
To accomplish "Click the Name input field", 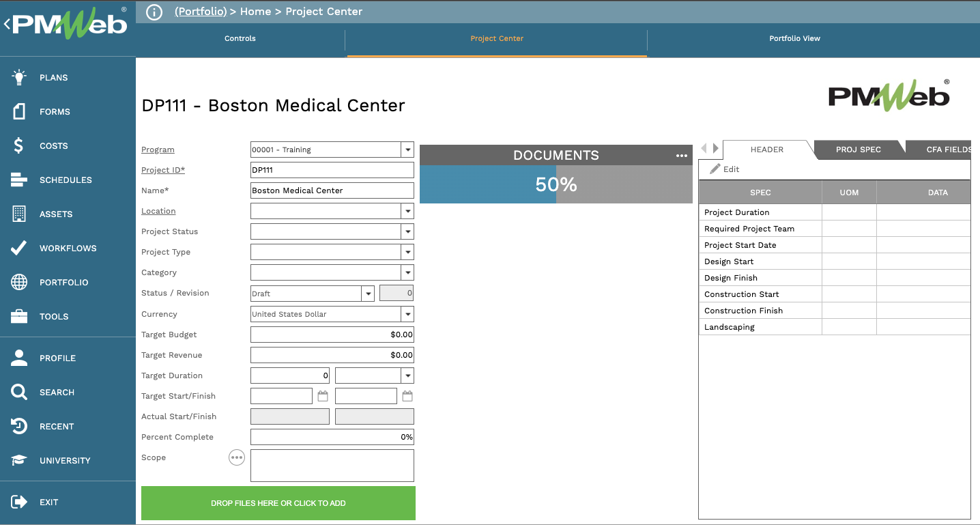I will click(x=332, y=190).
